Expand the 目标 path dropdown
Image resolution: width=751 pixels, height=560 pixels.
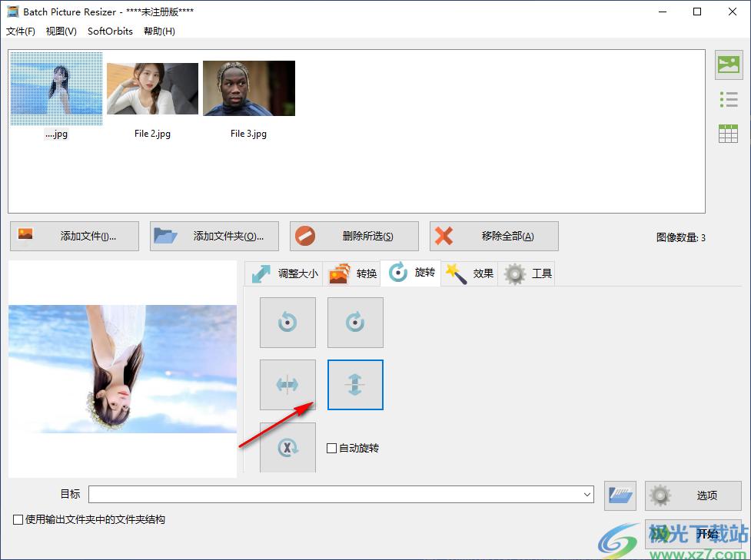[x=587, y=495]
